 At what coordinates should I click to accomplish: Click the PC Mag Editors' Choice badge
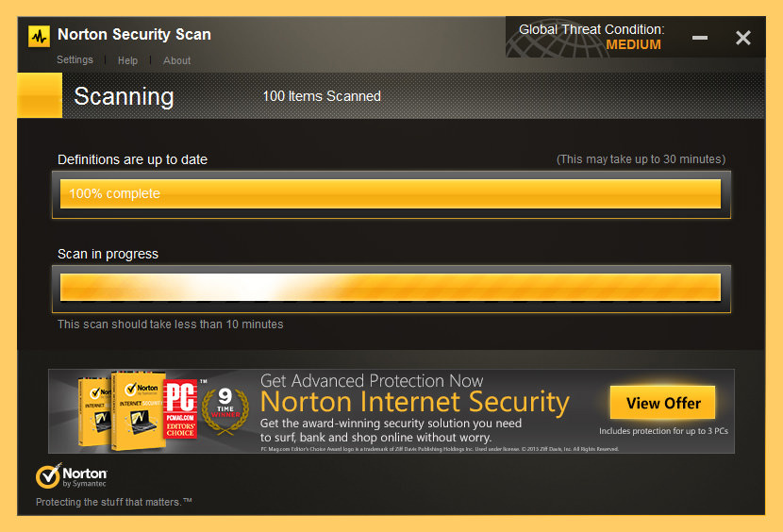pos(181,409)
